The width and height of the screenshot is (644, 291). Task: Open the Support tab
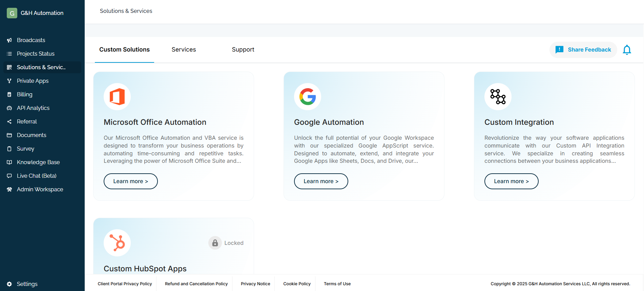[243, 50]
